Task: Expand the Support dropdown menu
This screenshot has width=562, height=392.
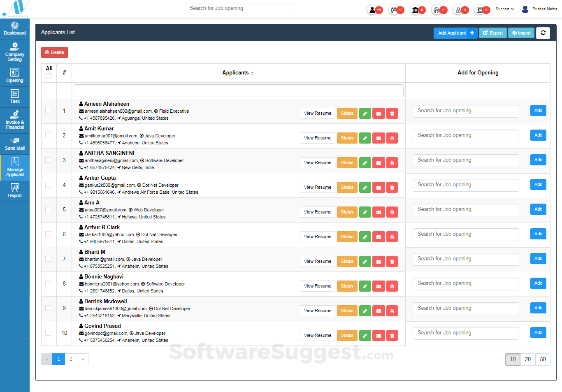Action: tap(505, 9)
